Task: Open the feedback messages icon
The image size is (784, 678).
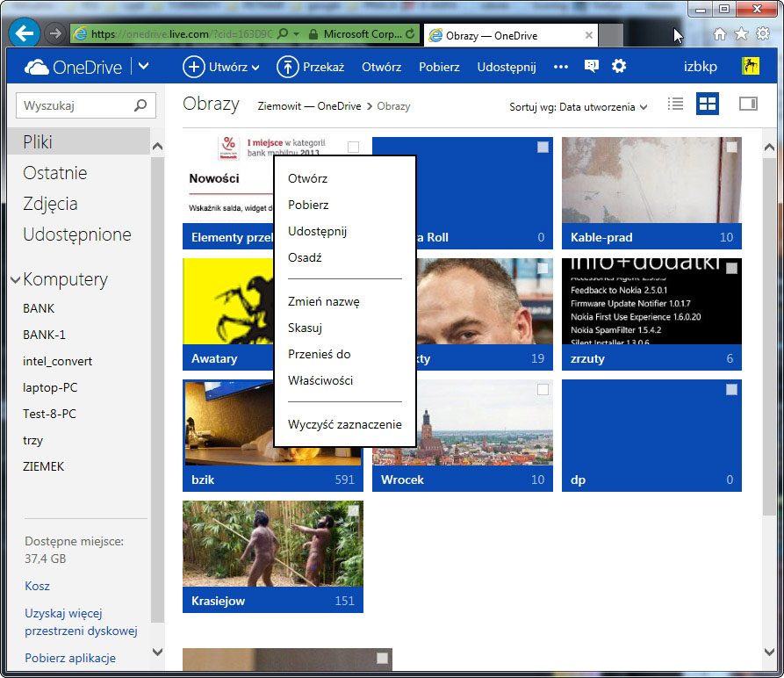Action: pos(592,66)
